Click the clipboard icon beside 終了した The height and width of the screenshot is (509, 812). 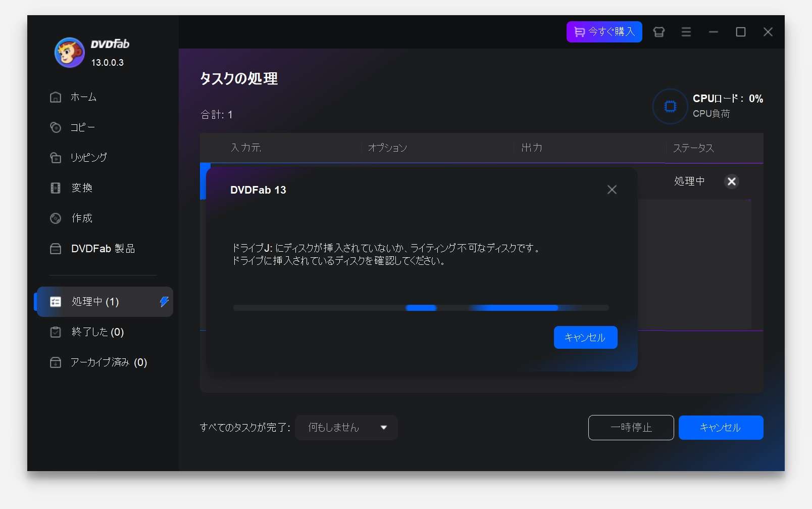pos(56,332)
